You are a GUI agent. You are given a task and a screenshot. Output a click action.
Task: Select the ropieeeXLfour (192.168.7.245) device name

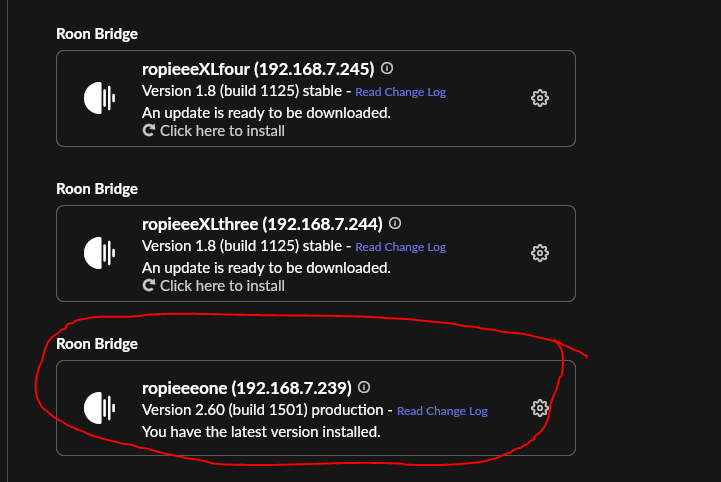258,69
